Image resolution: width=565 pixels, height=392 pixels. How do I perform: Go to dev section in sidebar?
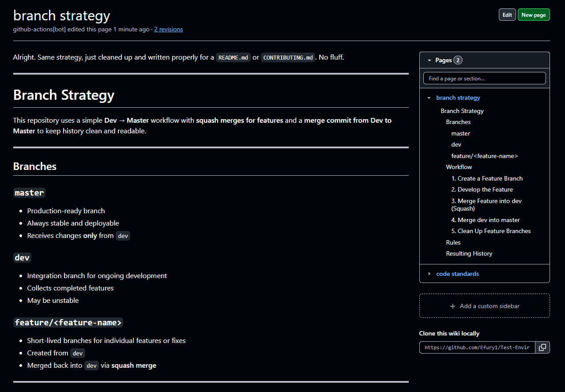(456, 145)
